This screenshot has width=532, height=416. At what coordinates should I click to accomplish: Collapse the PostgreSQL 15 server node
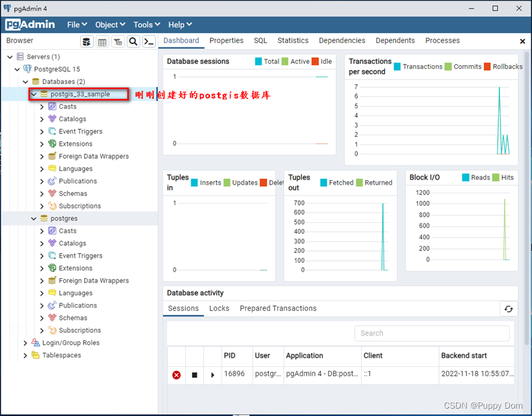coord(17,70)
